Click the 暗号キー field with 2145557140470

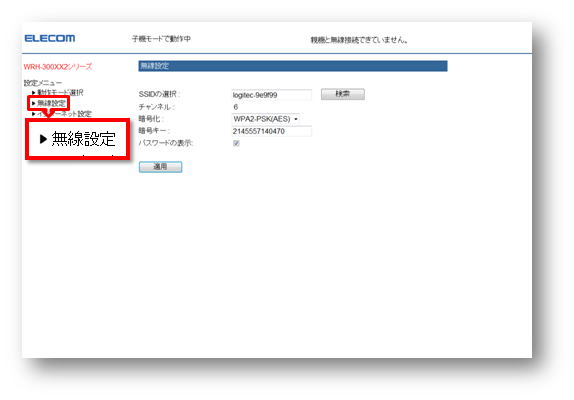tap(272, 131)
